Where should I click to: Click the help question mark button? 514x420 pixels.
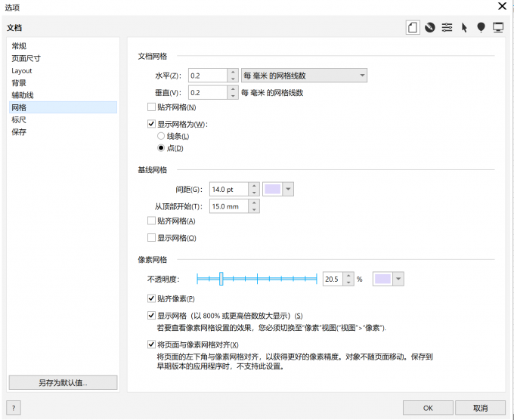(14, 408)
